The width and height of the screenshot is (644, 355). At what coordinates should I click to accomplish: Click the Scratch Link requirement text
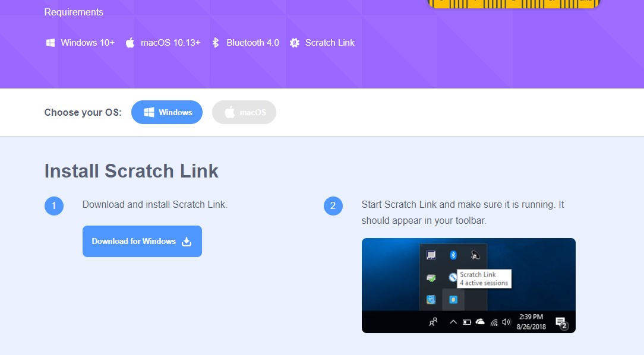330,43
